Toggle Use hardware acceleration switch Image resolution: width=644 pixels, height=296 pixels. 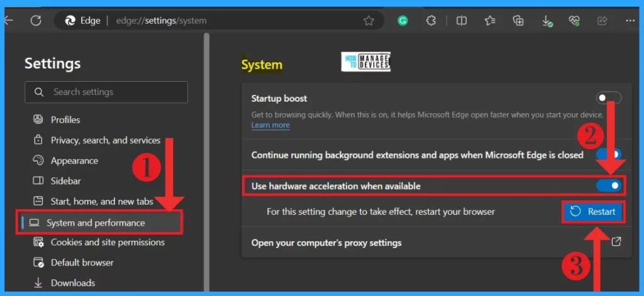point(609,186)
